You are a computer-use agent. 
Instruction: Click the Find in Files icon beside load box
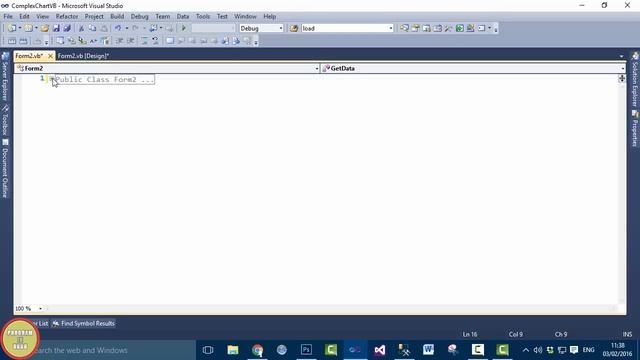click(294, 28)
